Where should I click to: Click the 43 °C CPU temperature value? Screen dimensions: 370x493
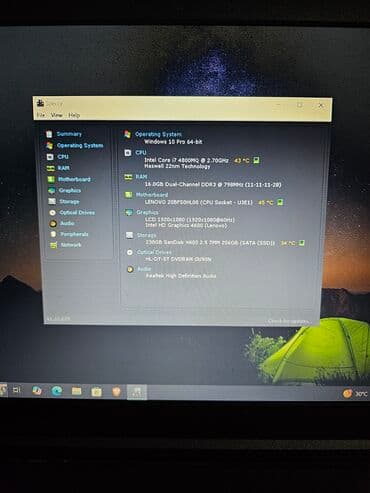242,161
